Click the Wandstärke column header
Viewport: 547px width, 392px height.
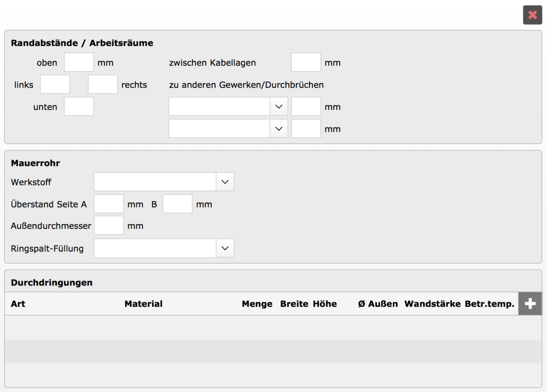(432, 304)
